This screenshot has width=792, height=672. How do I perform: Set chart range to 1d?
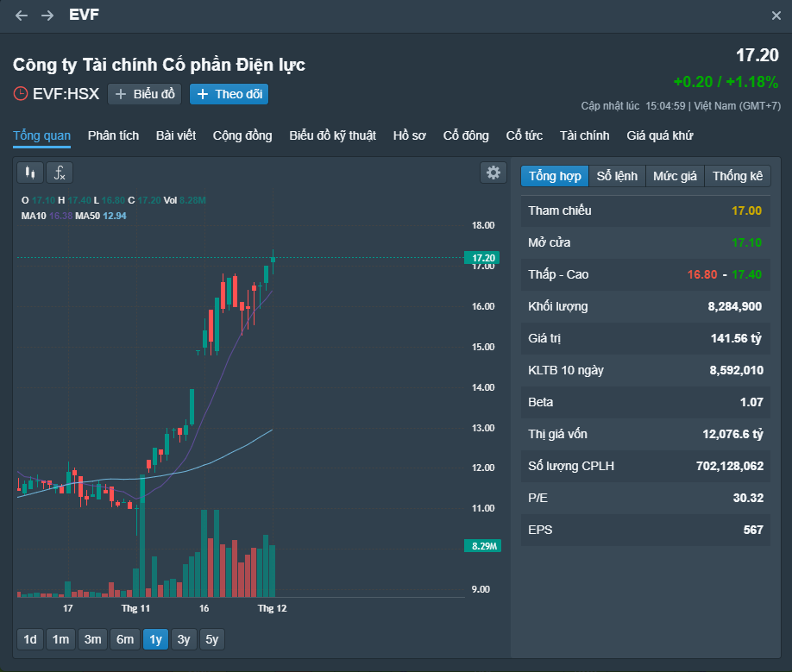tap(30, 639)
